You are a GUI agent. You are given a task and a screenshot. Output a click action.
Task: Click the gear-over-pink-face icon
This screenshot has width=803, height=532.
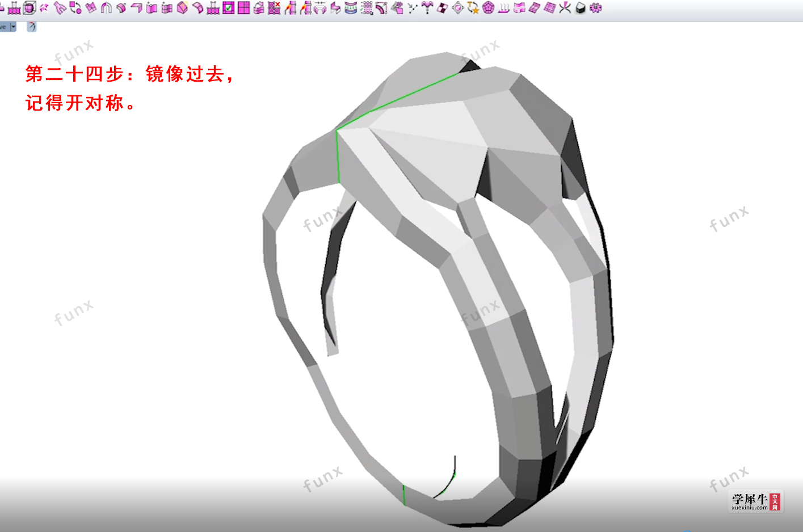[397, 8]
